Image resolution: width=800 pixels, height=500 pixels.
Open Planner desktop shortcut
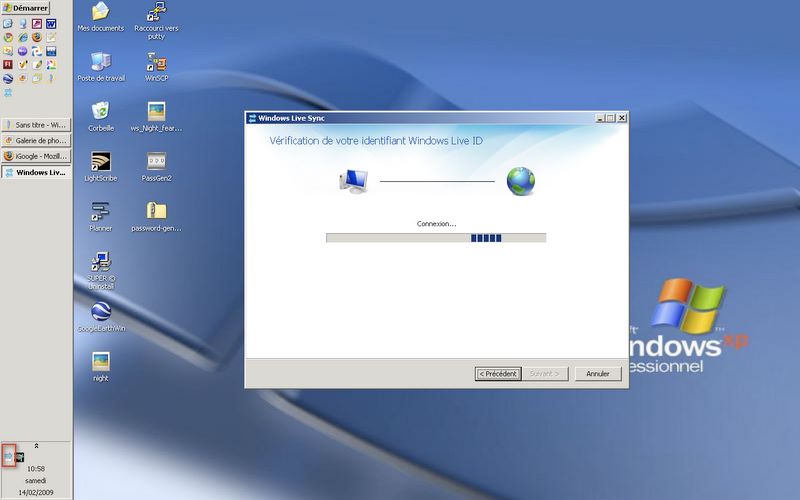click(101, 217)
